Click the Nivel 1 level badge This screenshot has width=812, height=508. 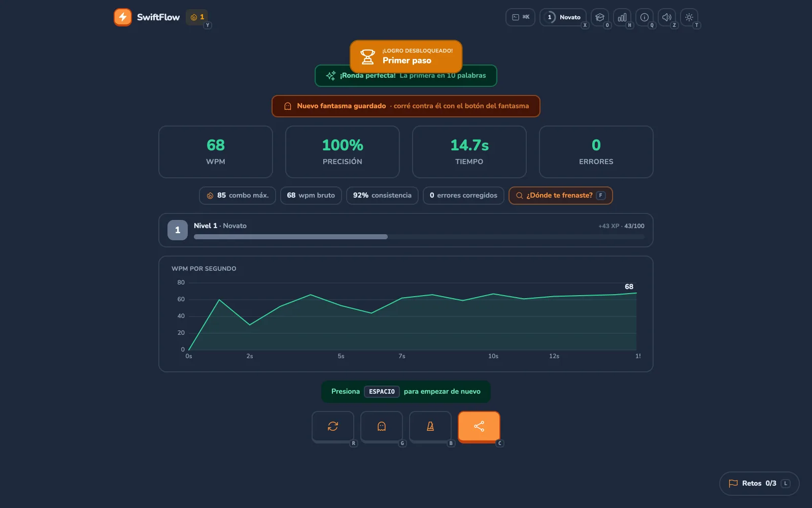178,230
